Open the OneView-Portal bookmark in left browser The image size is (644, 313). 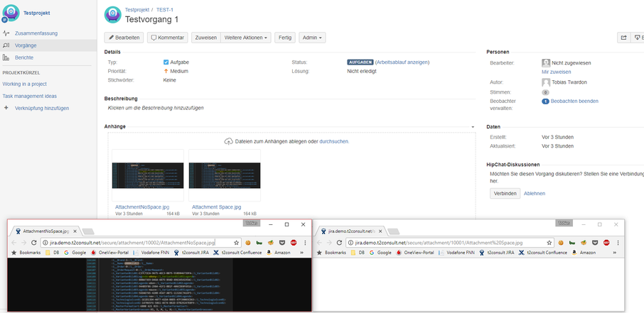coord(109,253)
